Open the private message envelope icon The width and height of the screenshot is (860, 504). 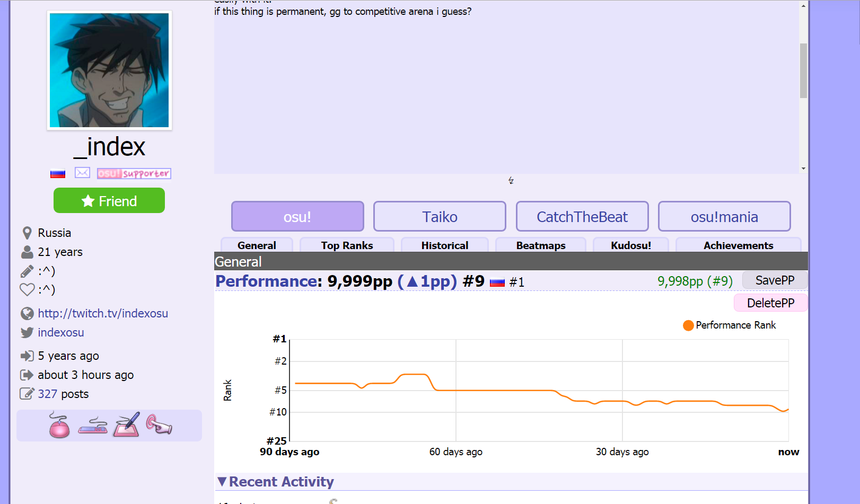click(x=82, y=173)
